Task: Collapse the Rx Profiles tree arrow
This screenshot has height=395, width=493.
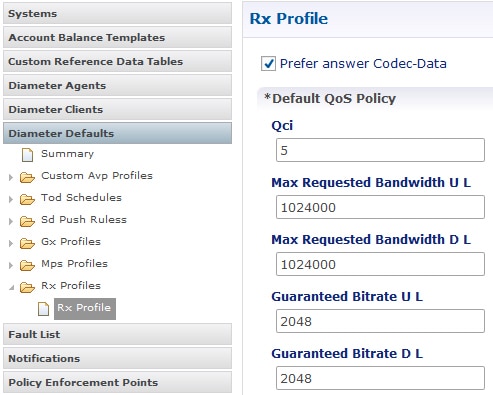Action: click(12, 287)
